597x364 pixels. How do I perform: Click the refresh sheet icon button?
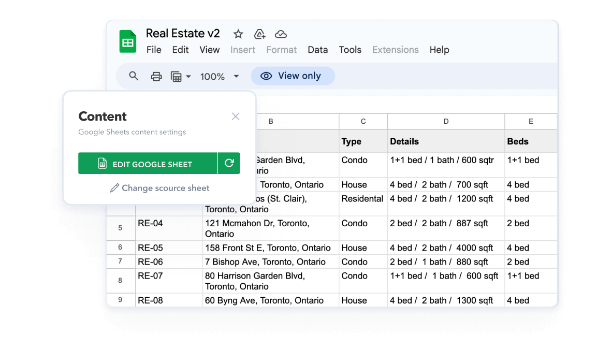point(229,163)
